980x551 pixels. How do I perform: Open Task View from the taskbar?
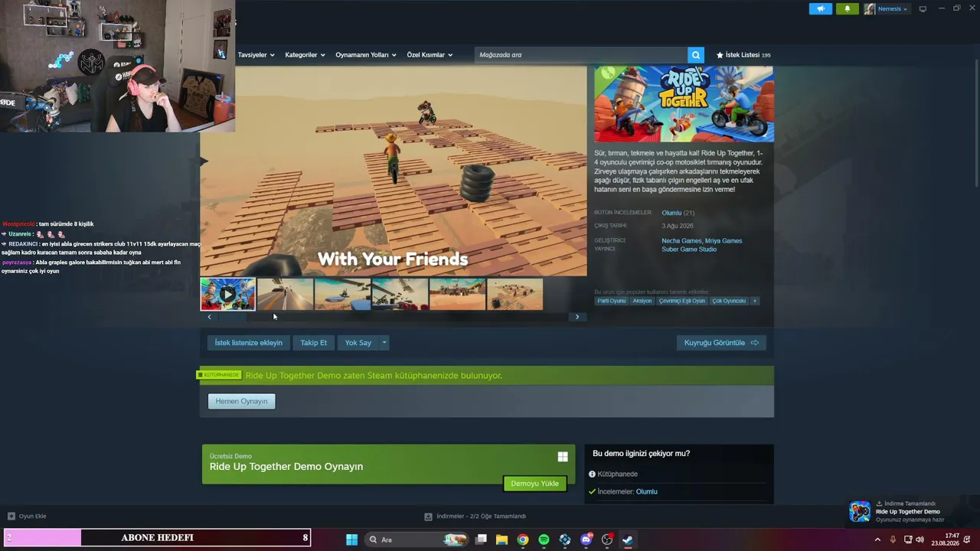[x=481, y=540]
